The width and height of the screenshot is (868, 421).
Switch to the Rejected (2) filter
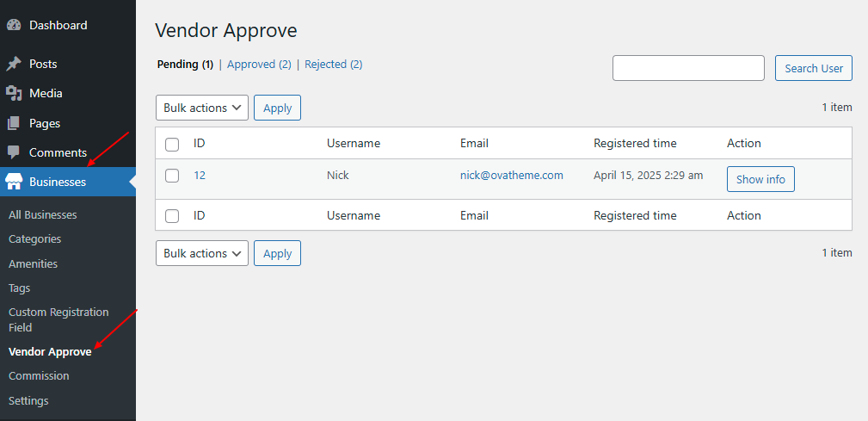point(333,65)
